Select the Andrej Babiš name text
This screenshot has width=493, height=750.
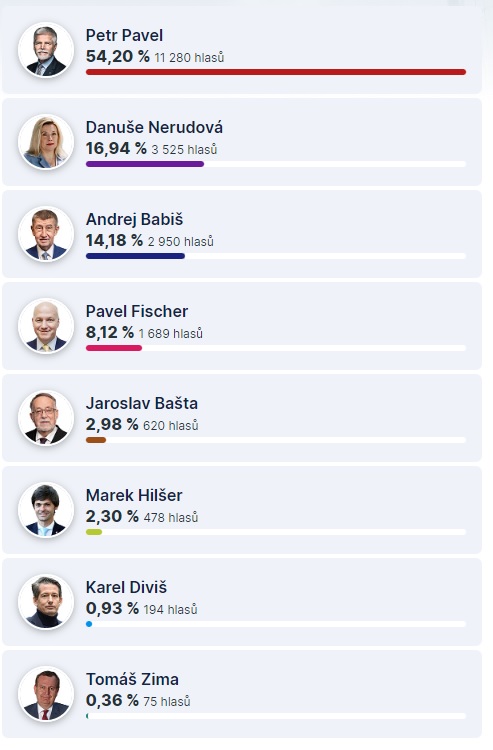click(134, 219)
